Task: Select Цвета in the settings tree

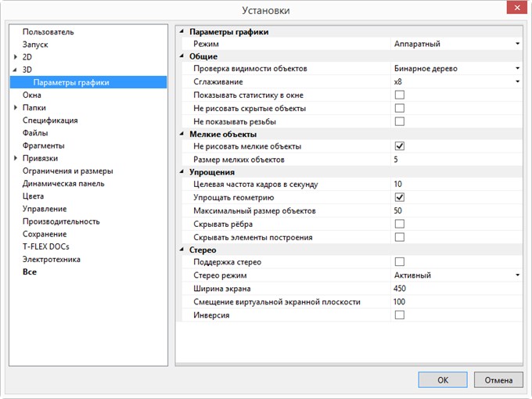Action: coord(34,196)
